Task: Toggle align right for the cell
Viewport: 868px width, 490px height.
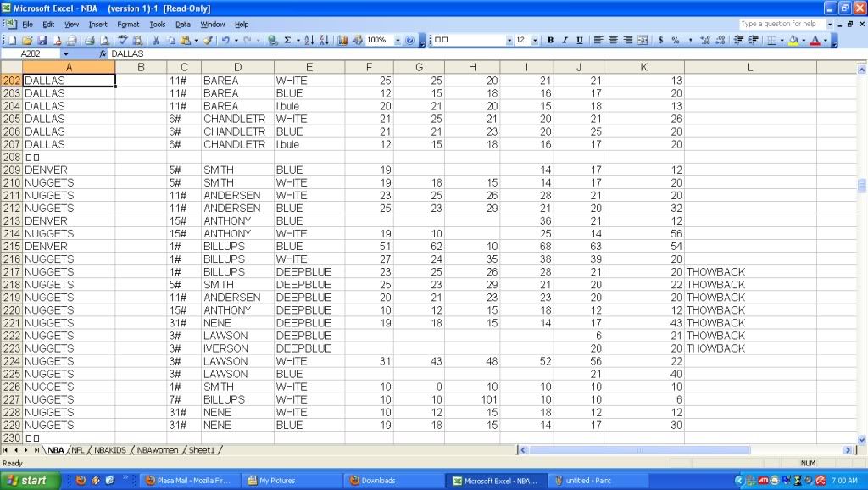Action: pos(628,40)
